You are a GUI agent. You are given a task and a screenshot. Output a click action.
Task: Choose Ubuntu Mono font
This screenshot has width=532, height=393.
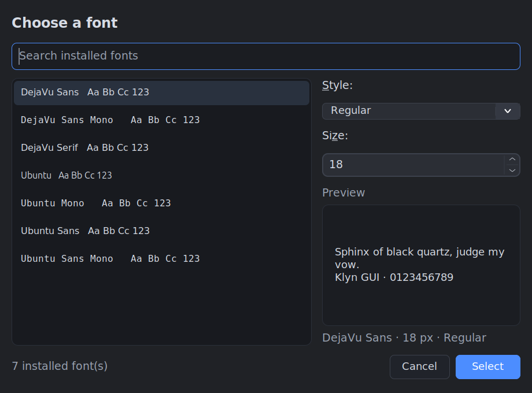click(161, 203)
